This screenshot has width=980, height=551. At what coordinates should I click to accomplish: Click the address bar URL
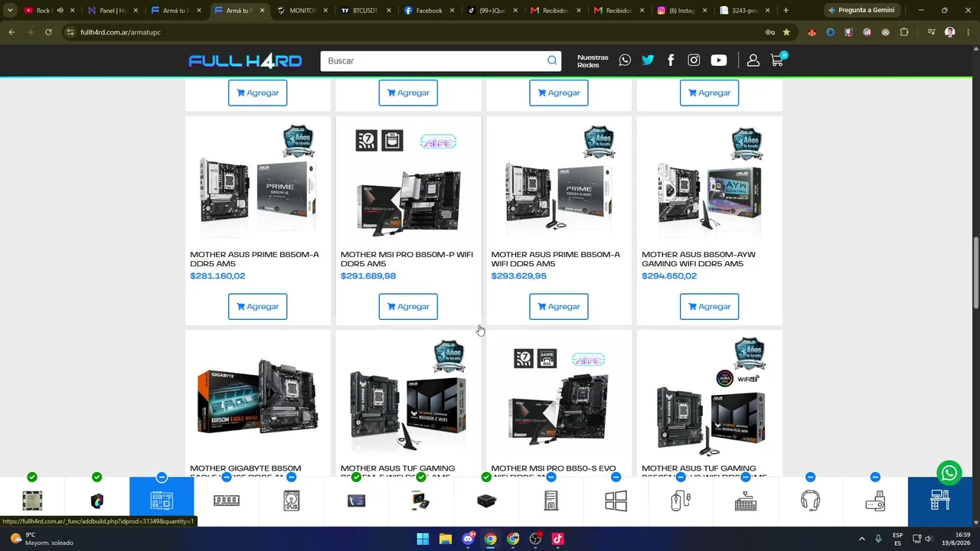[x=121, y=32]
